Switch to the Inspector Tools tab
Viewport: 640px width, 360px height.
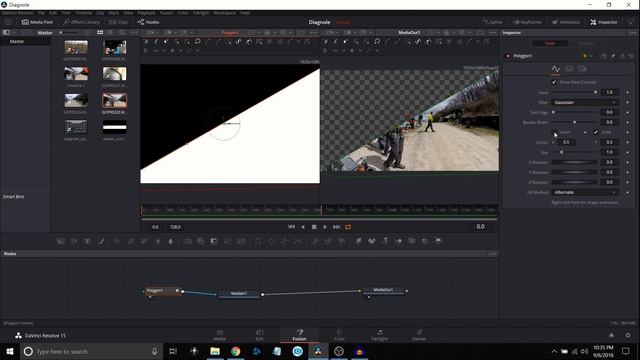click(550, 43)
